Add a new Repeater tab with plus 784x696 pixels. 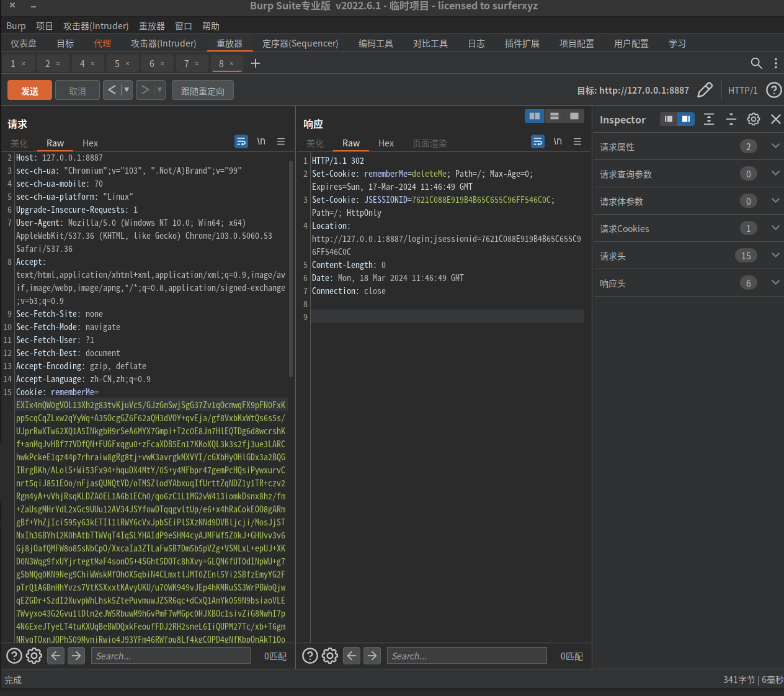click(256, 63)
